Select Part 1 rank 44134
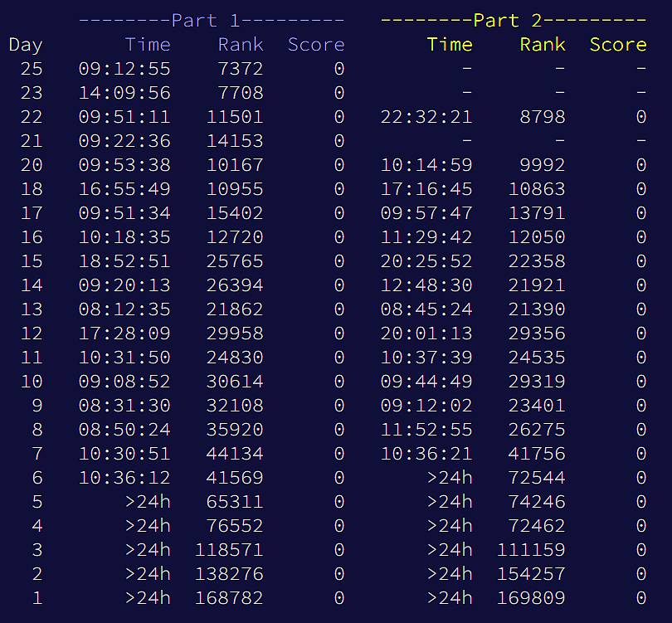 pyautogui.click(x=235, y=453)
